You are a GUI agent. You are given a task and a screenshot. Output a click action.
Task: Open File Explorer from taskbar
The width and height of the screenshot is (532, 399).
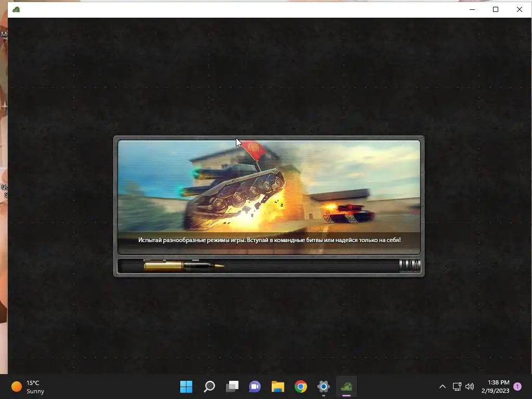coord(277,387)
